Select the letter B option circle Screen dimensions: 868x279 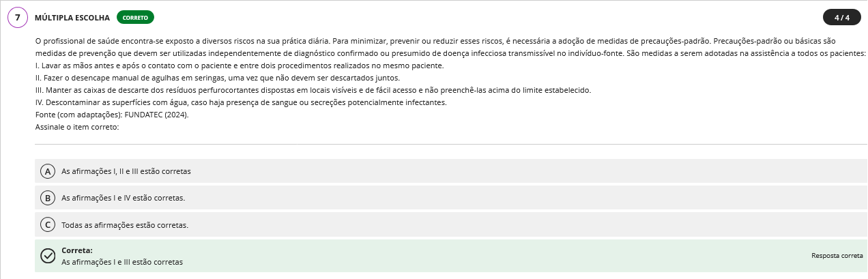pyautogui.click(x=48, y=198)
